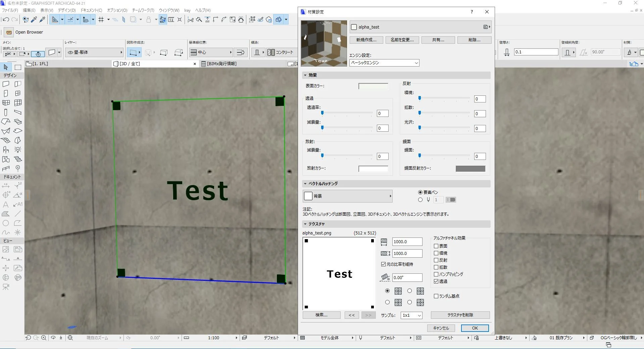Uncheck the 透過 alpha channel checkbox
644x349 pixels.
(x=436, y=281)
